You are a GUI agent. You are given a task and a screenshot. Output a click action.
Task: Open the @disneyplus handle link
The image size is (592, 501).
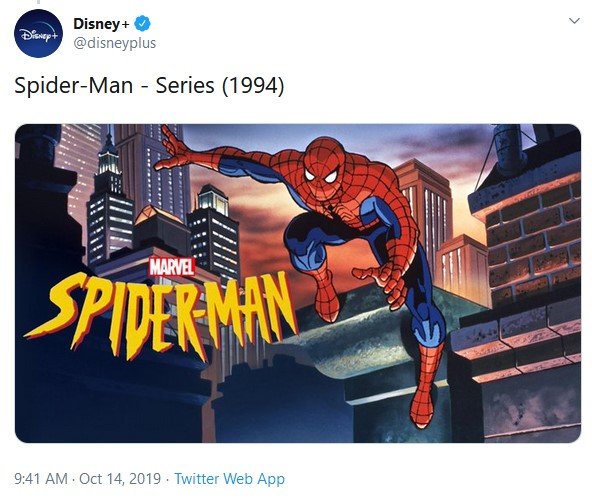[114, 43]
